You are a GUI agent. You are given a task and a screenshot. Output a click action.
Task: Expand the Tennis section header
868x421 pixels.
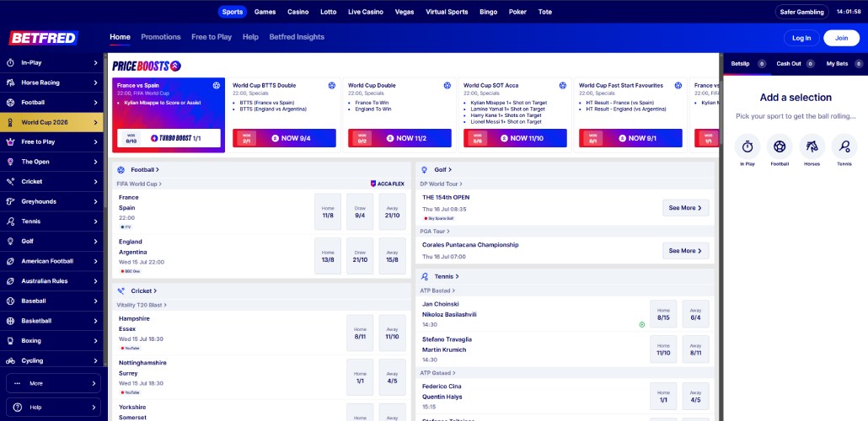click(x=447, y=276)
